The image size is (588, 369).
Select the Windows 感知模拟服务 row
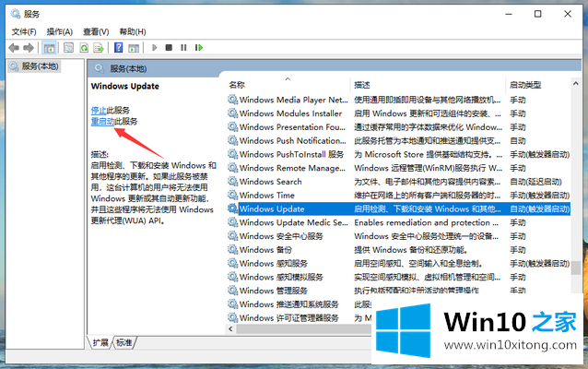tap(399, 277)
